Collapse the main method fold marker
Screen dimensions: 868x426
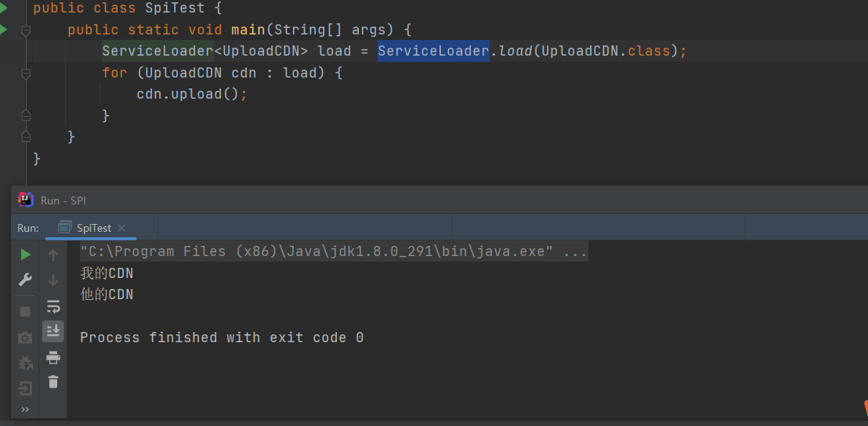click(26, 31)
